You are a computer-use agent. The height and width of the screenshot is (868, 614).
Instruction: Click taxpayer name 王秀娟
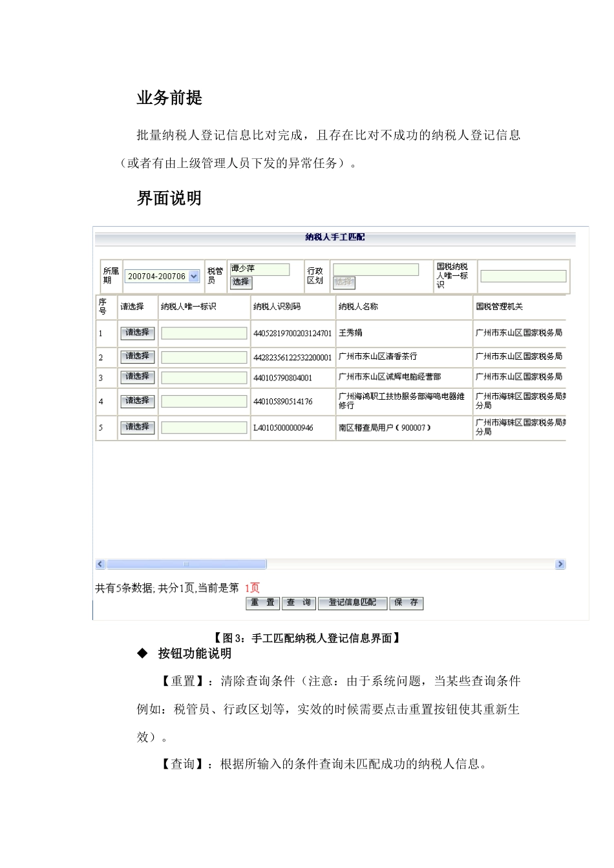tap(350, 333)
